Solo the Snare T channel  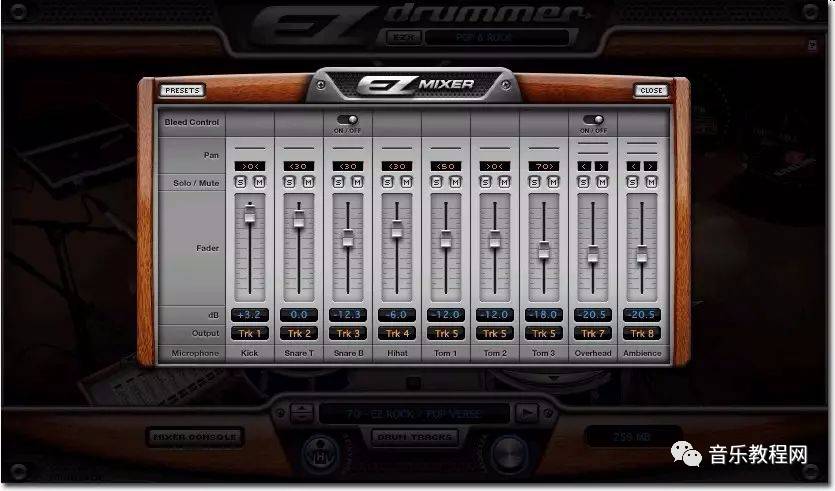(x=289, y=183)
